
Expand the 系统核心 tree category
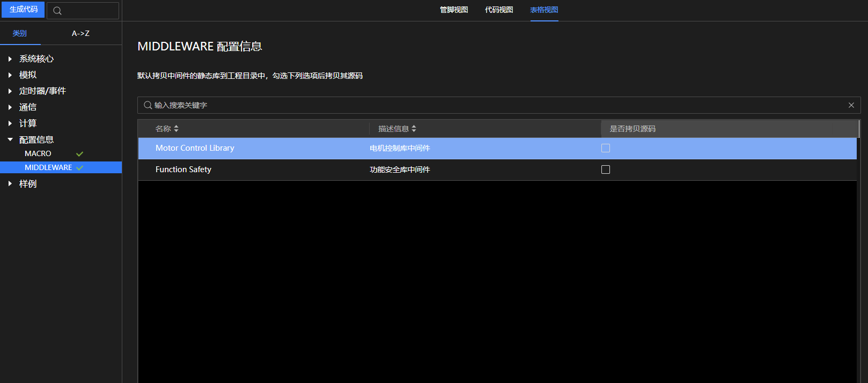point(10,59)
